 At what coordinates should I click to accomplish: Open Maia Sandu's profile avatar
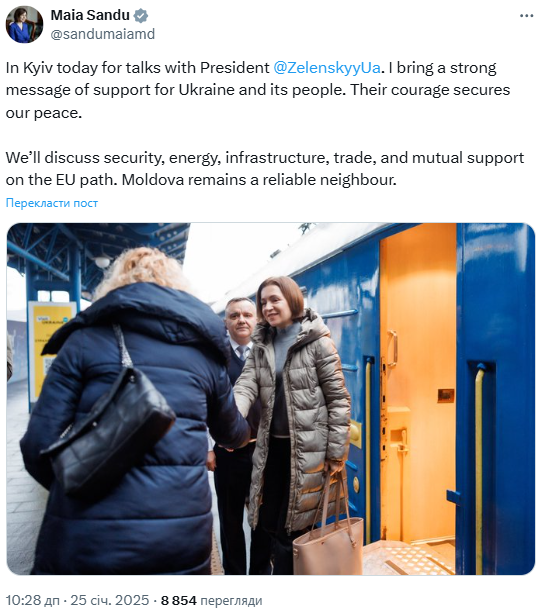click(x=24, y=24)
